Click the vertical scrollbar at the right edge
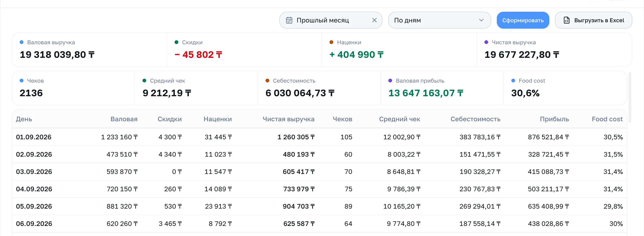Image resolution: width=644 pixels, height=236 pixels. pos(630,97)
